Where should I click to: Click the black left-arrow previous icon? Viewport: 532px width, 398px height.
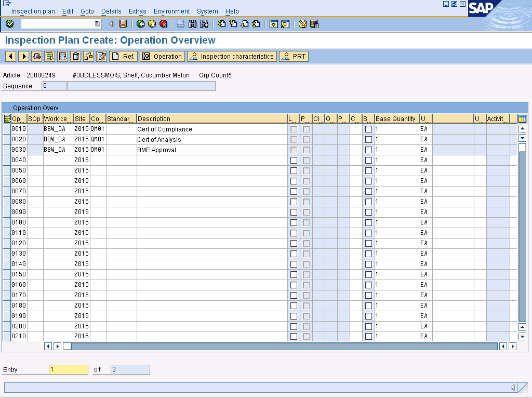point(11,56)
